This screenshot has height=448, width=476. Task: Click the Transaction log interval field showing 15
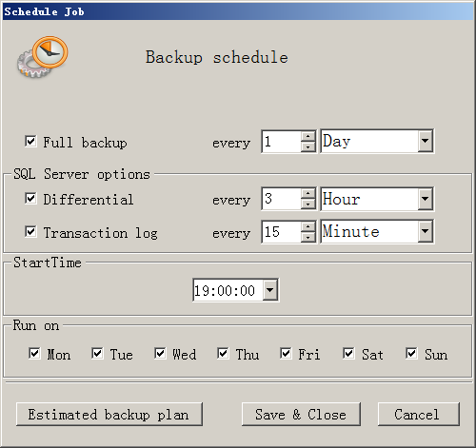point(282,232)
